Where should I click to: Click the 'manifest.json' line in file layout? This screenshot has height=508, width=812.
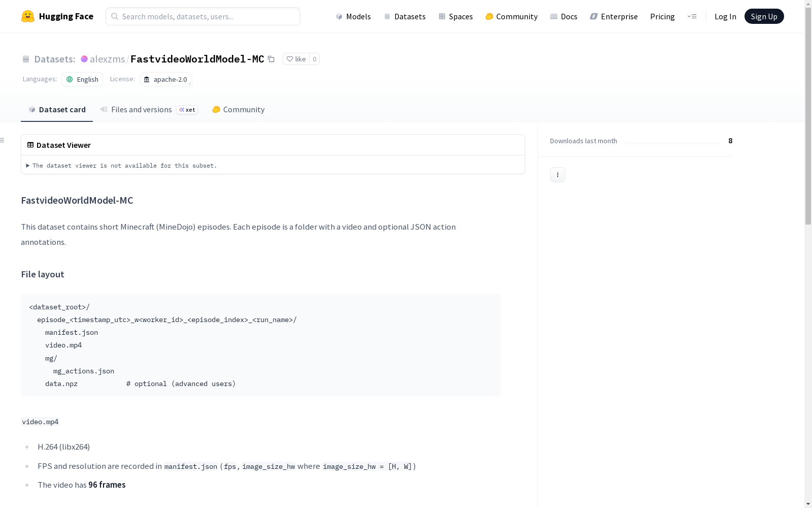coord(72,332)
